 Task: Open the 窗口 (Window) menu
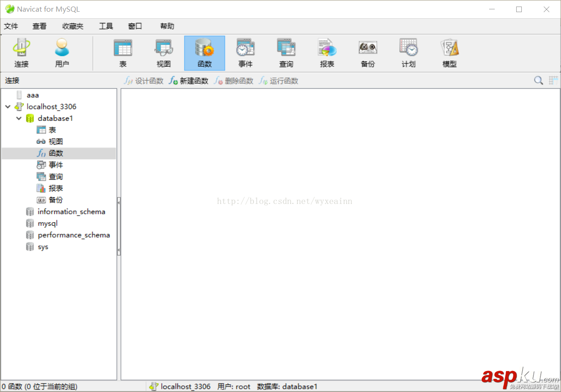point(135,26)
